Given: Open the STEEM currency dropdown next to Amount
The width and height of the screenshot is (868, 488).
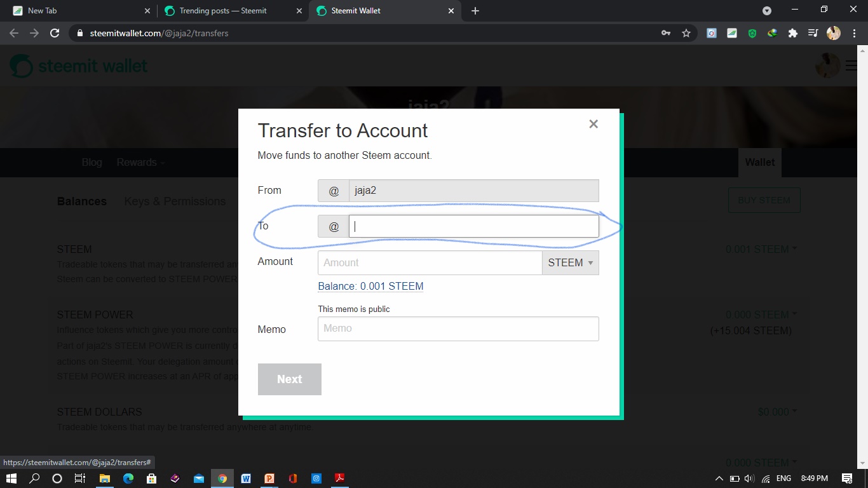Looking at the screenshot, I should point(570,262).
